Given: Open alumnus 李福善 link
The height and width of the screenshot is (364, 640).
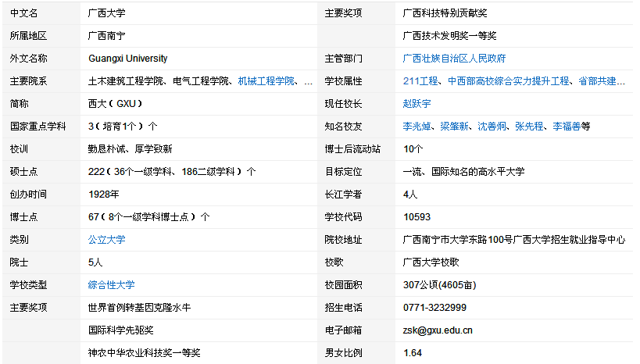Looking at the screenshot, I should [567, 127].
